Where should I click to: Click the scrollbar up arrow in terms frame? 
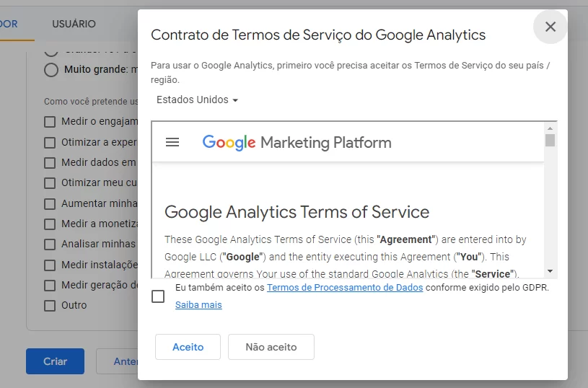[550, 128]
